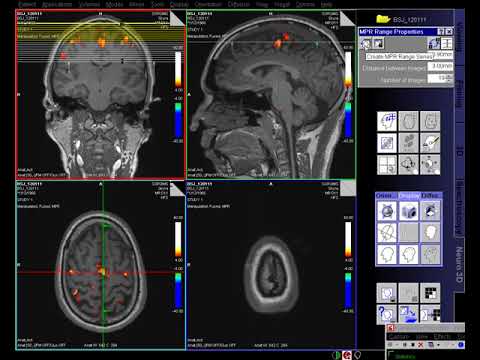Select the head with grid overlay tool
This screenshot has height=360, width=480.
pyautogui.click(x=387, y=121)
